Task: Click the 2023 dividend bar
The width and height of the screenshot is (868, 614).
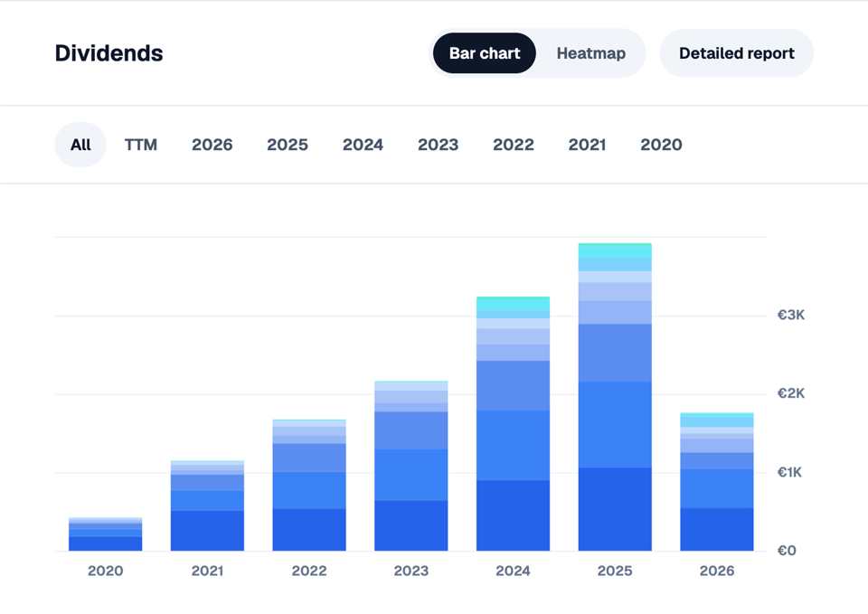Action: (x=410, y=466)
